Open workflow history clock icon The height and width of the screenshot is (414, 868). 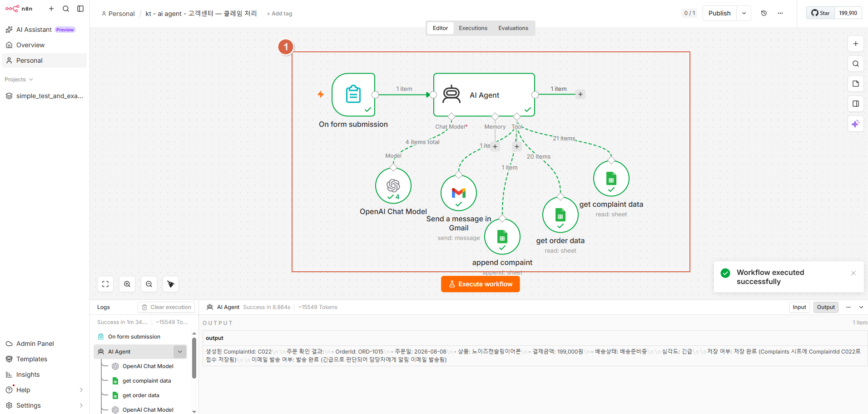(764, 13)
